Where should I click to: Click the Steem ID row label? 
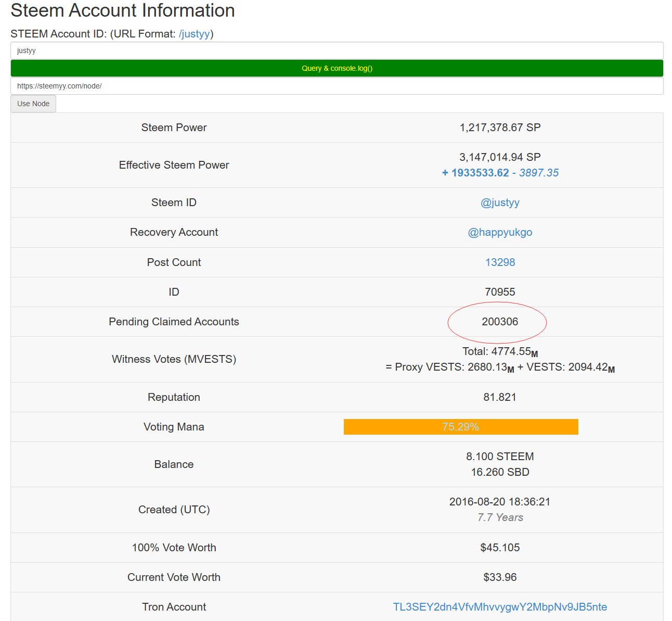click(174, 202)
